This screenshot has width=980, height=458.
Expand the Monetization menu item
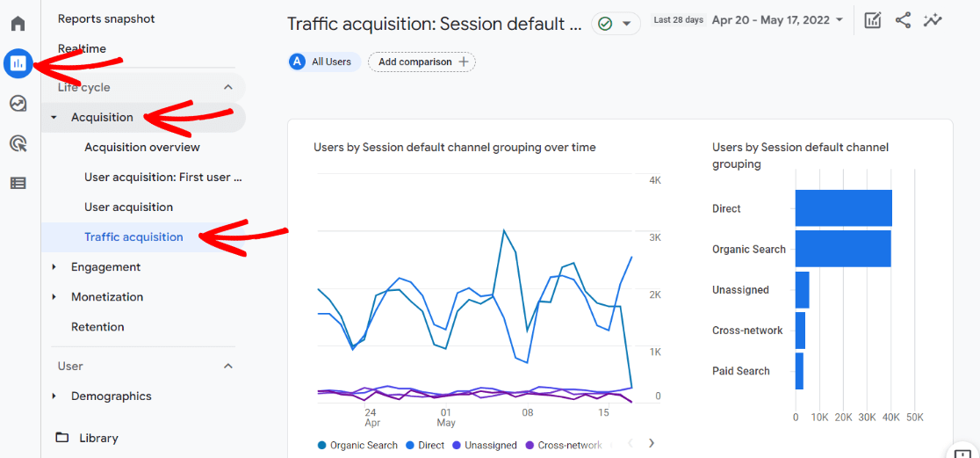tap(107, 296)
